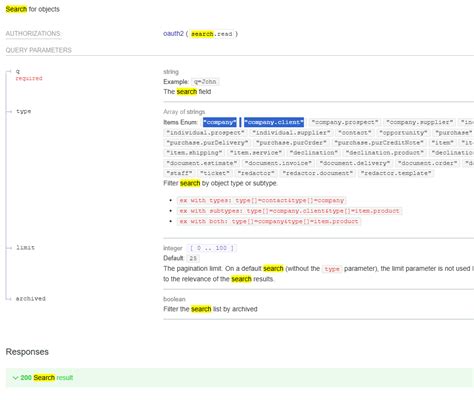The height and width of the screenshot is (400, 474).
Task: Click the inline type code in limit description
Action: pyautogui.click(x=332, y=269)
